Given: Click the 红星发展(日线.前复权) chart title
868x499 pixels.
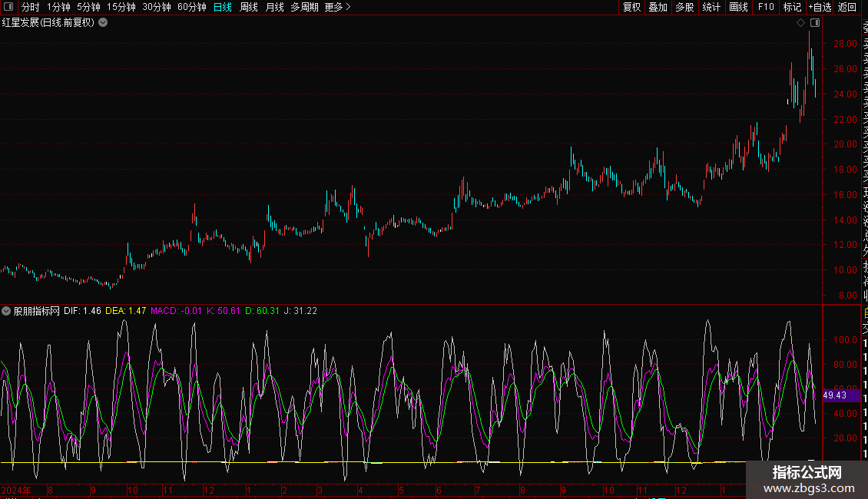Looking at the screenshot, I should (x=48, y=23).
